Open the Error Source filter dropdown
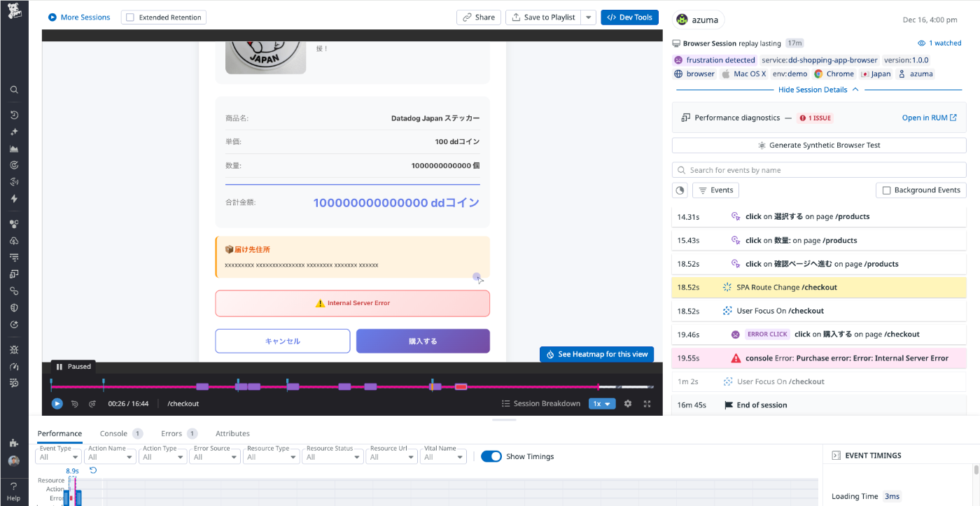 216,457
